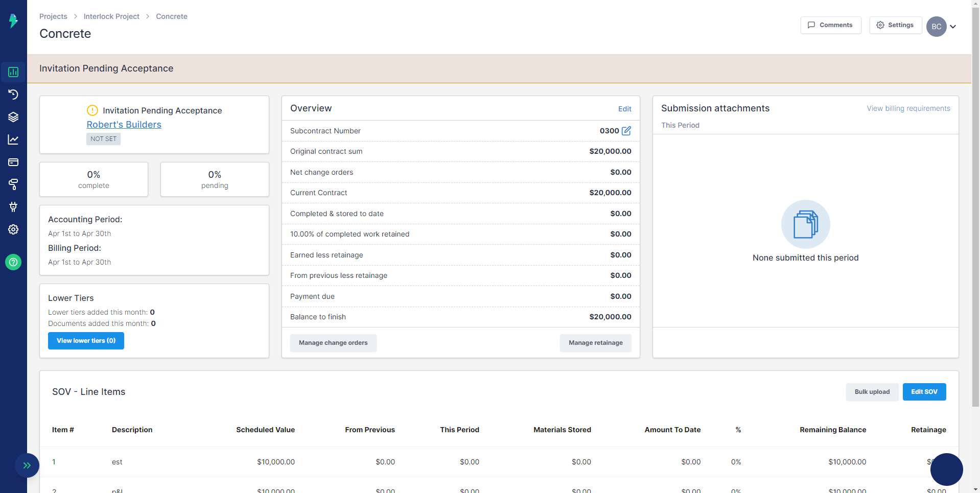Screen dimensions: 980x493
Task: Open the user menu dropdown arrow
Action: point(953,27)
